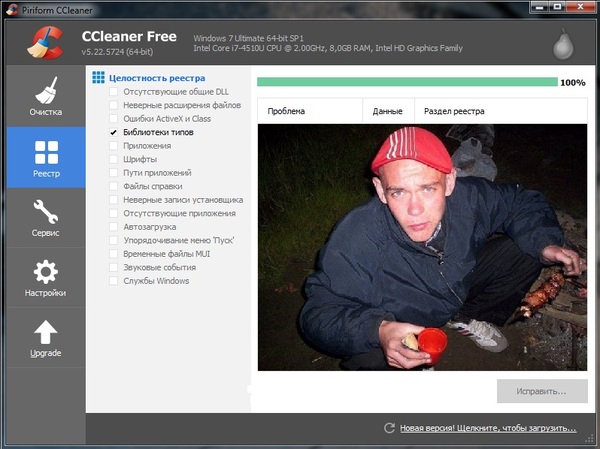This screenshot has width=600, height=449.
Task: Open the Новая версия download link
Action: [x=488, y=428]
